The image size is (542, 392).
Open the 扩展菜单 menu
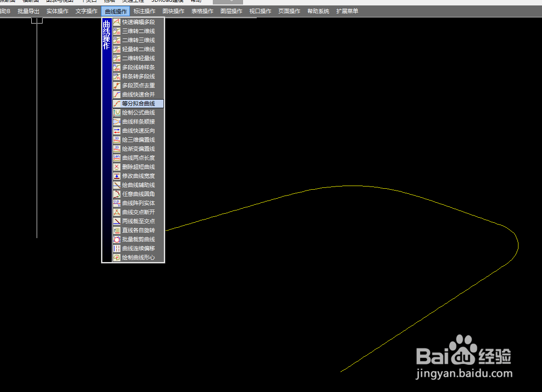pyautogui.click(x=347, y=11)
